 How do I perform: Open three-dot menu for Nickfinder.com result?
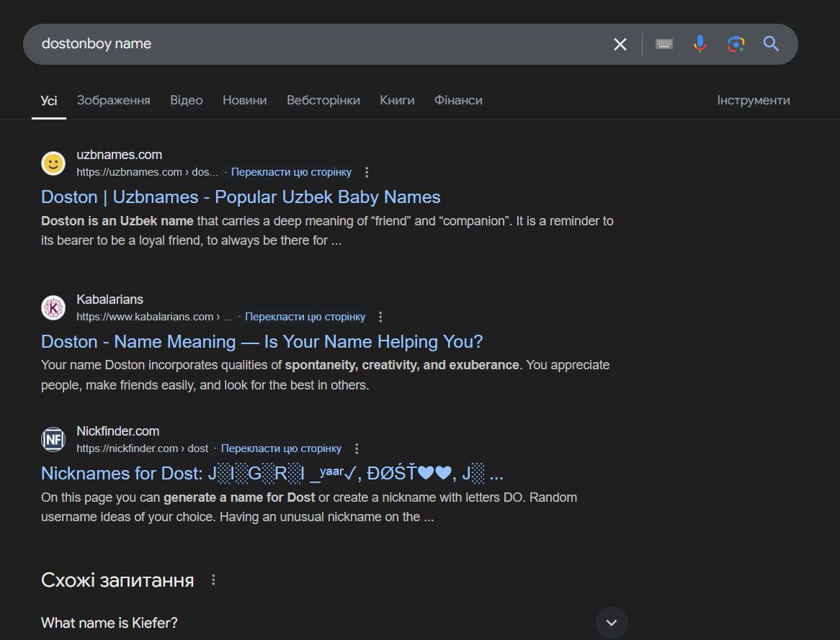click(x=357, y=449)
